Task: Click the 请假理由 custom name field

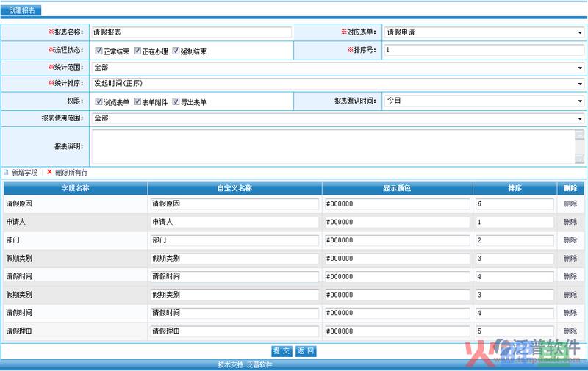Action: [234, 331]
